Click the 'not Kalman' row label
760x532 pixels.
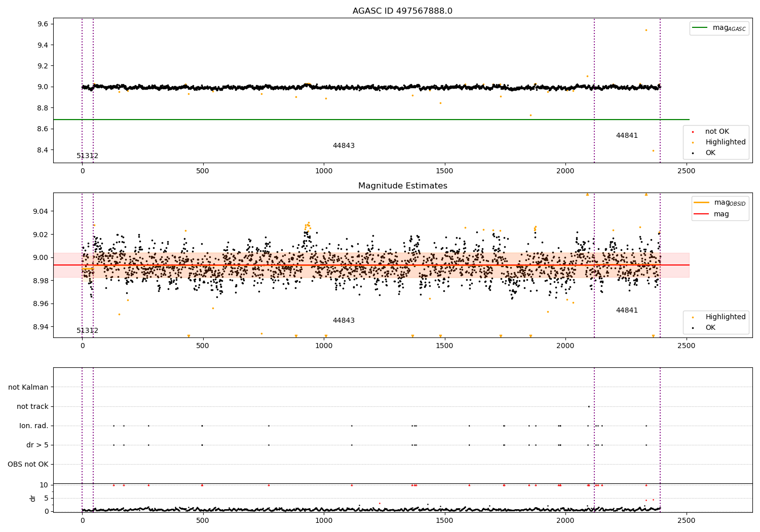pyautogui.click(x=28, y=388)
